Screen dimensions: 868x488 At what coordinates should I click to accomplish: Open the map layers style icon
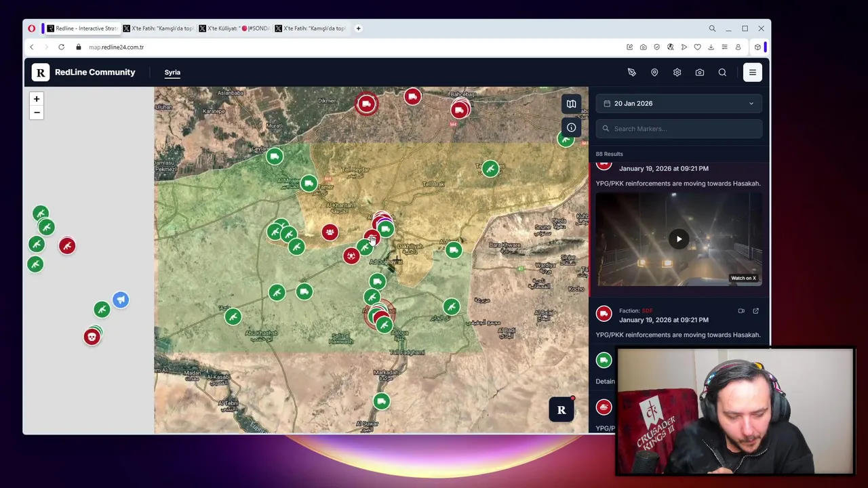571,104
